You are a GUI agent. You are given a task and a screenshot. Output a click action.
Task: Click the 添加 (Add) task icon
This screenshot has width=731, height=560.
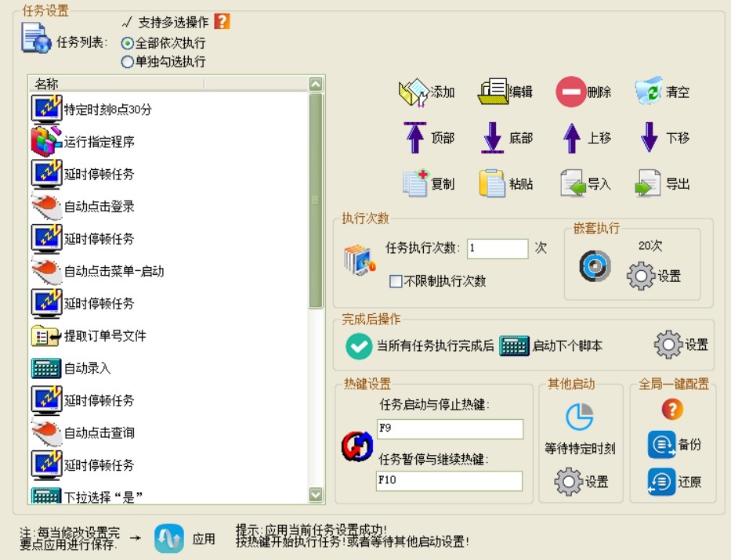pyautogui.click(x=414, y=92)
